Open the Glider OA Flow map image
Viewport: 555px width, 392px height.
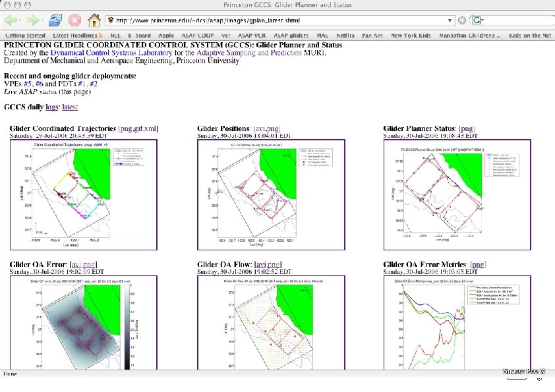pos(271,323)
